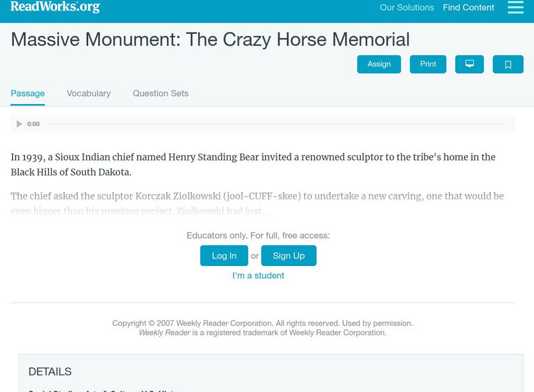The image size is (534, 392).
Task: Click the passage title heading
Action: coord(210,41)
